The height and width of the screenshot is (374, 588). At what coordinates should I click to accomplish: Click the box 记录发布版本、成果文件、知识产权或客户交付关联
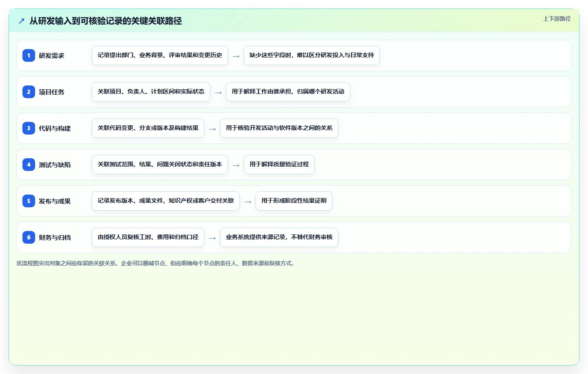point(166,201)
